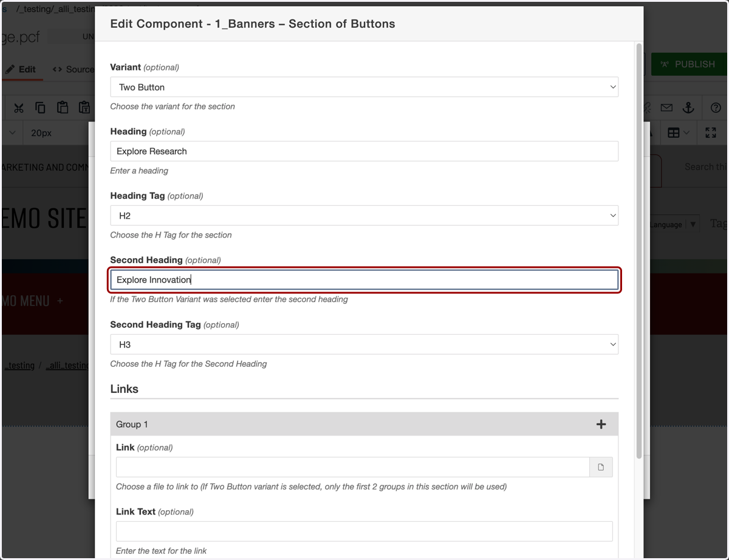Click the 'Choose the variant for the section' hint

(x=173, y=106)
